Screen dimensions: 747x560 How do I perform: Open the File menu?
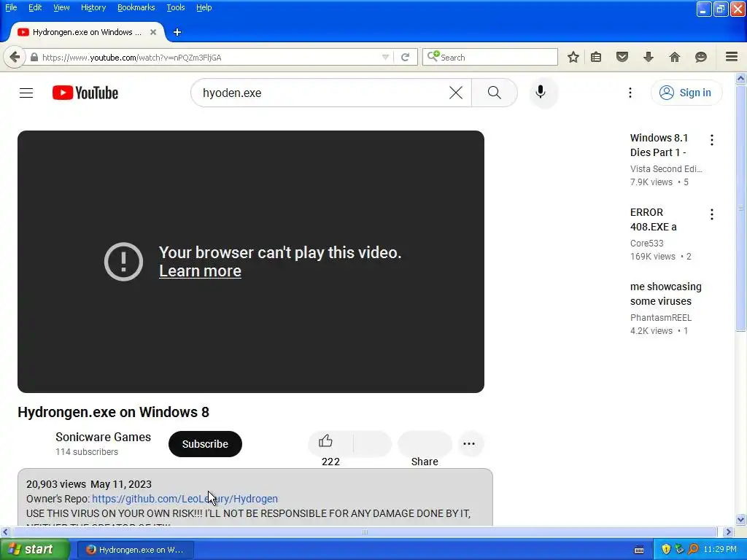point(11,7)
